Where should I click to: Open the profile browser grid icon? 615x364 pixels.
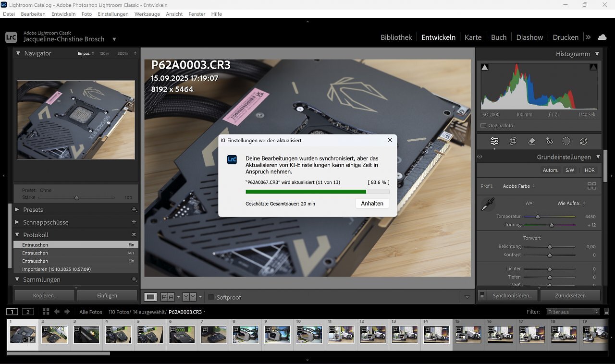point(591,186)
